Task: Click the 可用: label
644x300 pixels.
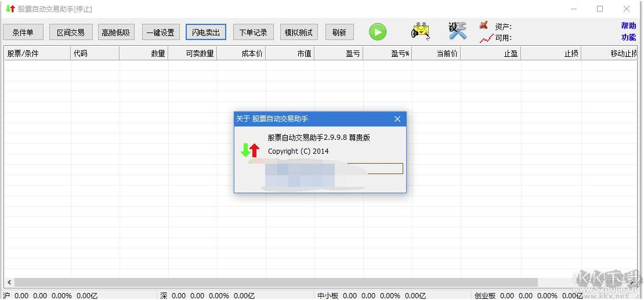Action: [503, 39]
